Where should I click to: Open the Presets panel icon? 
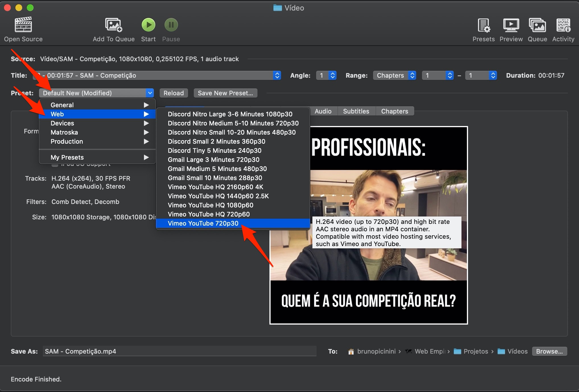(483, 25)
